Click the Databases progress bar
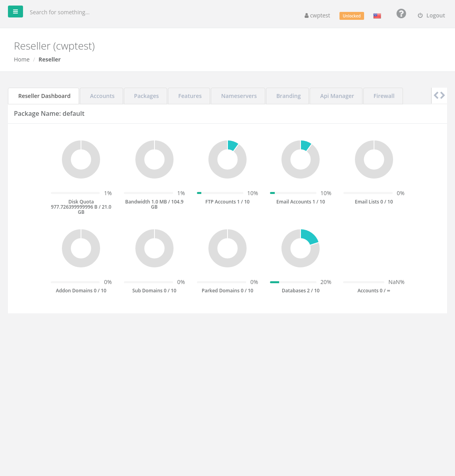 coord(293,282)
